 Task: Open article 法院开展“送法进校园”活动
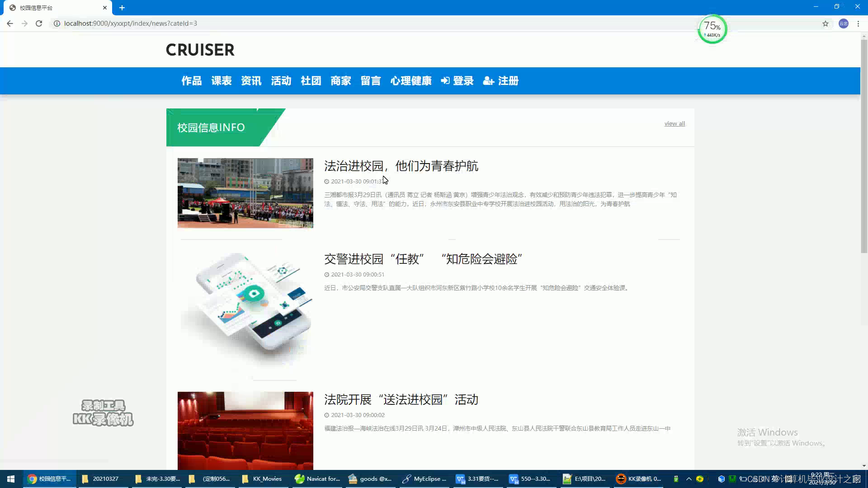(401, 399)
